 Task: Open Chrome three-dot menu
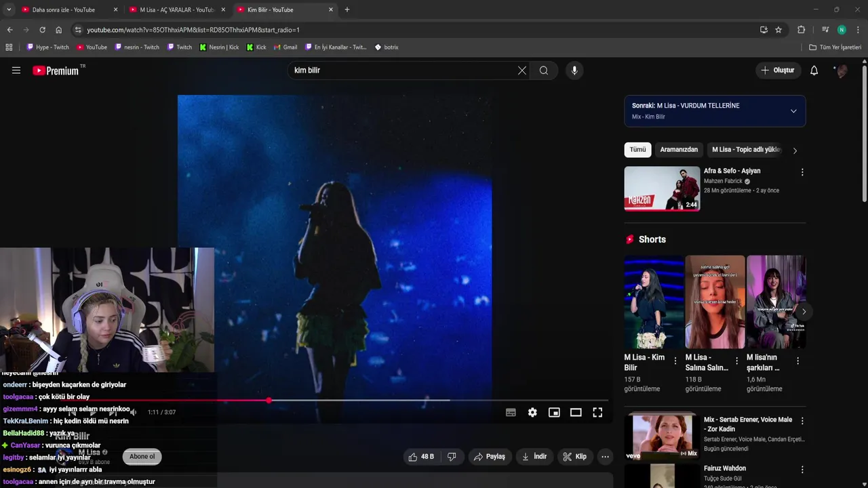859,30
